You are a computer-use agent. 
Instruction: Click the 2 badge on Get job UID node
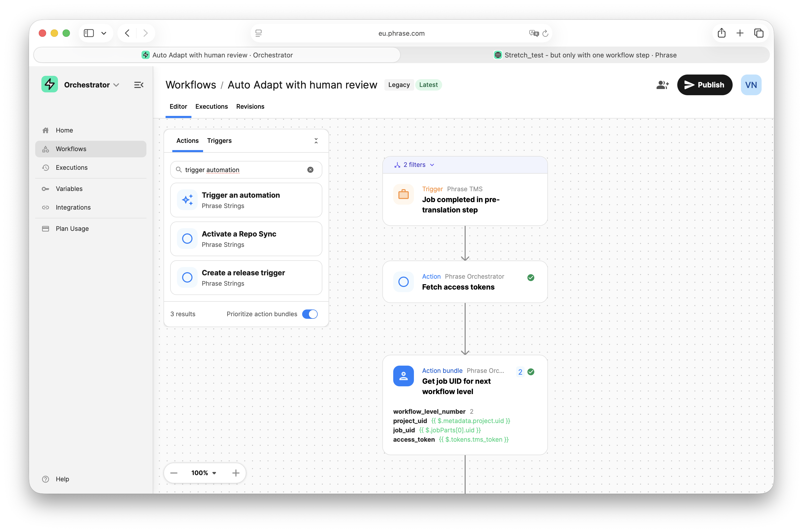coord(520,372)
